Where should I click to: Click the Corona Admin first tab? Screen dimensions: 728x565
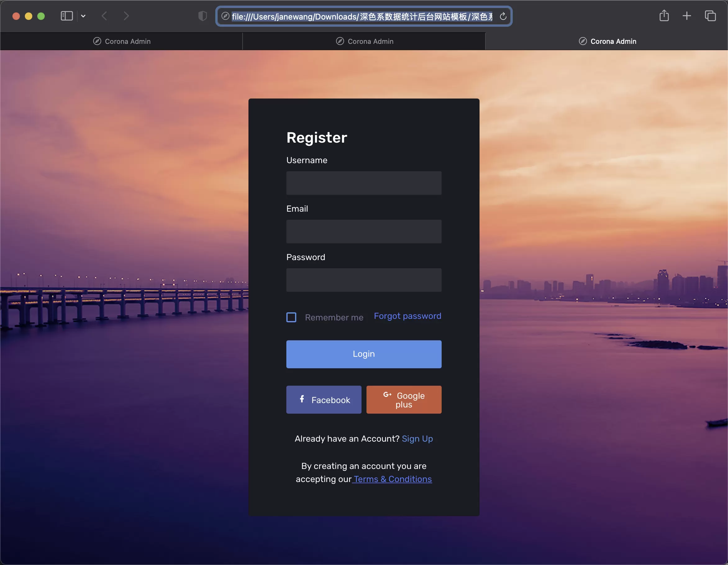point(121,41)
